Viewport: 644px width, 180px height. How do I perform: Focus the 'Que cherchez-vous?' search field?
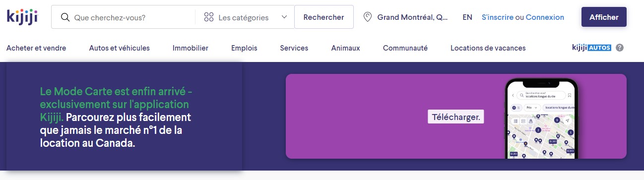123,17
